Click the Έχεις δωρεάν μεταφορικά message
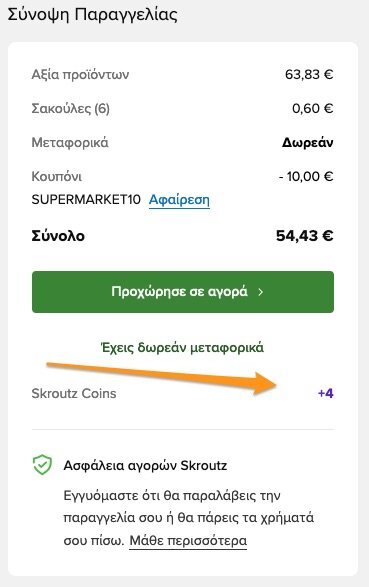Image resolution: width=369 pixels, height=587 pixels. [183, 348]
